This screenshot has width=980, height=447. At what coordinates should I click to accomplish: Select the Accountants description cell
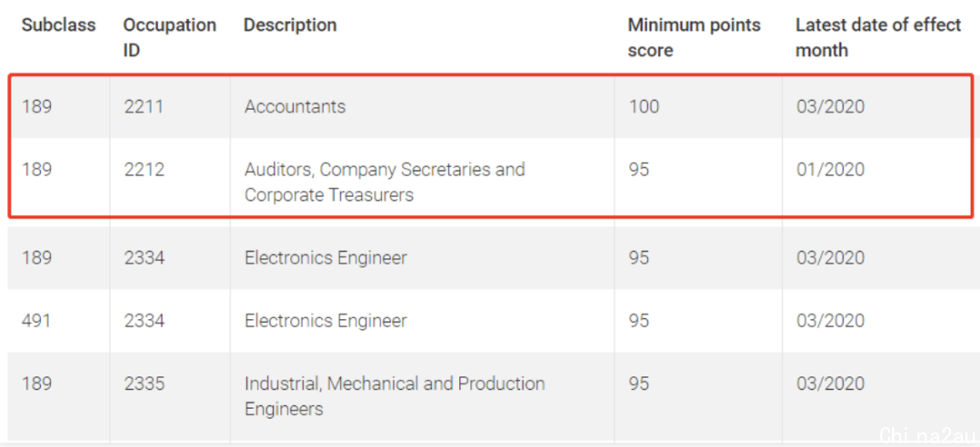point(295,107)
